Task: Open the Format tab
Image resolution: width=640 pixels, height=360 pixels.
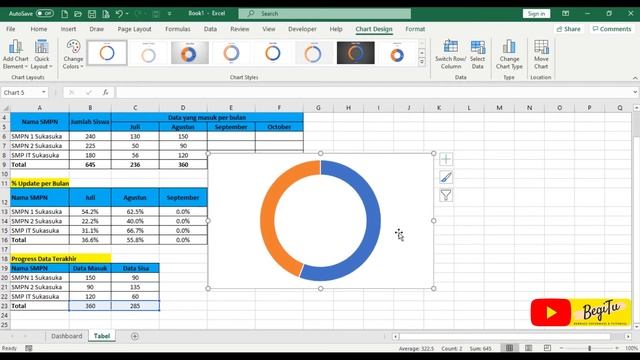Action: click(x=415, y=29)
